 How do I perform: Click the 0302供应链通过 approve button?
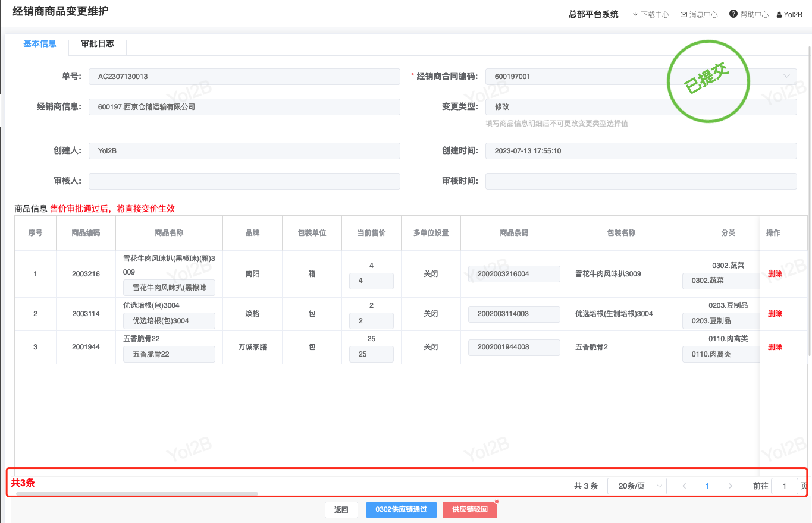[401, 509]
